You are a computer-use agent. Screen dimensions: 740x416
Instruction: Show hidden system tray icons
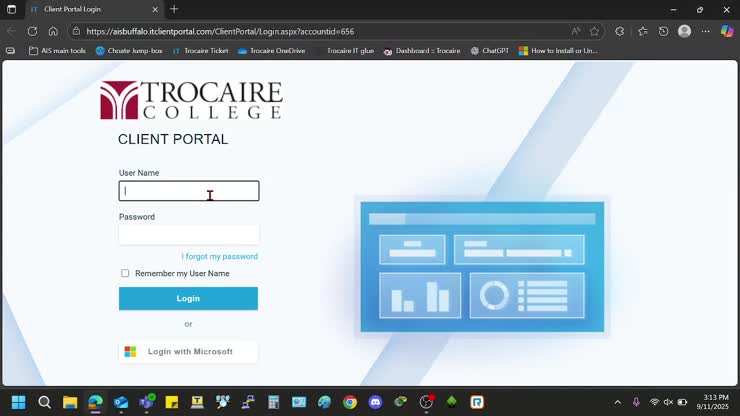[617, 402]
